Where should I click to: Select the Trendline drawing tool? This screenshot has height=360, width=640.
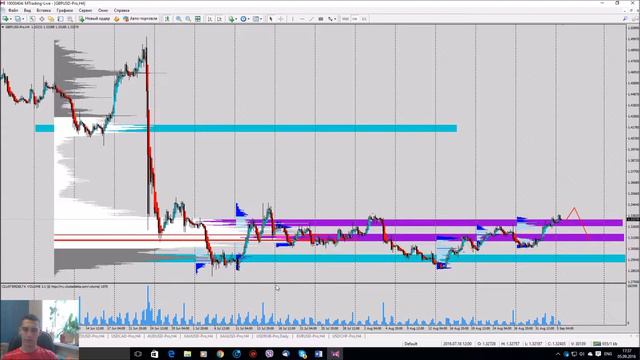(311, 19)
